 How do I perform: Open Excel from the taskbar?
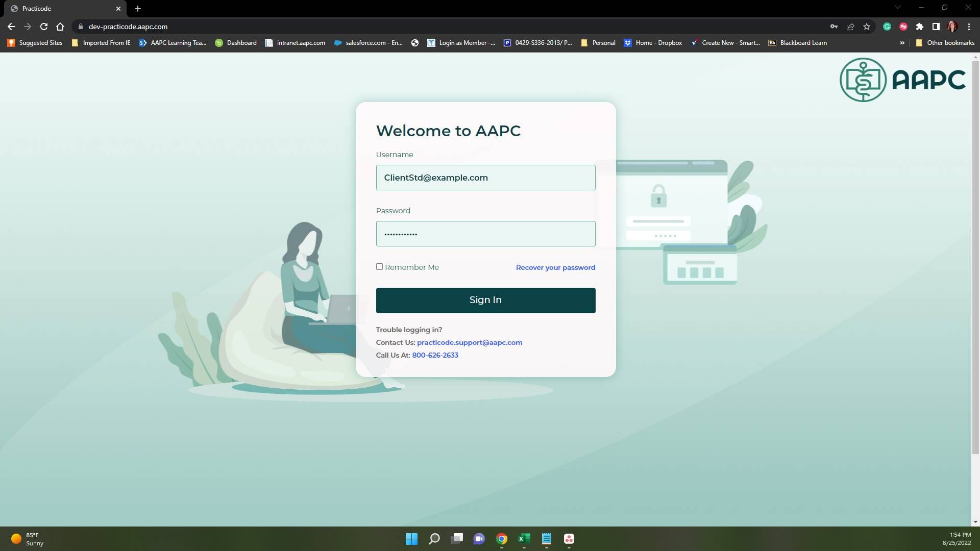pos(524,539)
